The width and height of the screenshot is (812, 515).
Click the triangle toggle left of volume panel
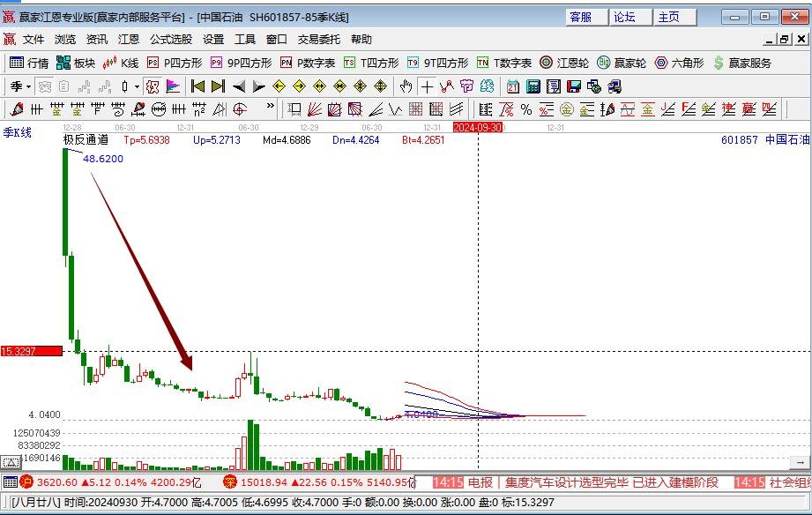(x=11, y=461)
